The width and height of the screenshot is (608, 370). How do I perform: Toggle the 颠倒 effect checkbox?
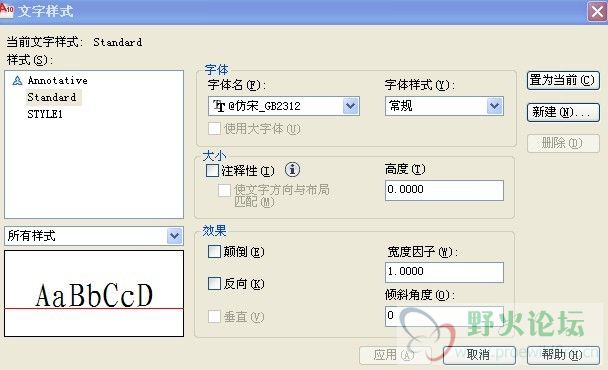pos(214,251)
